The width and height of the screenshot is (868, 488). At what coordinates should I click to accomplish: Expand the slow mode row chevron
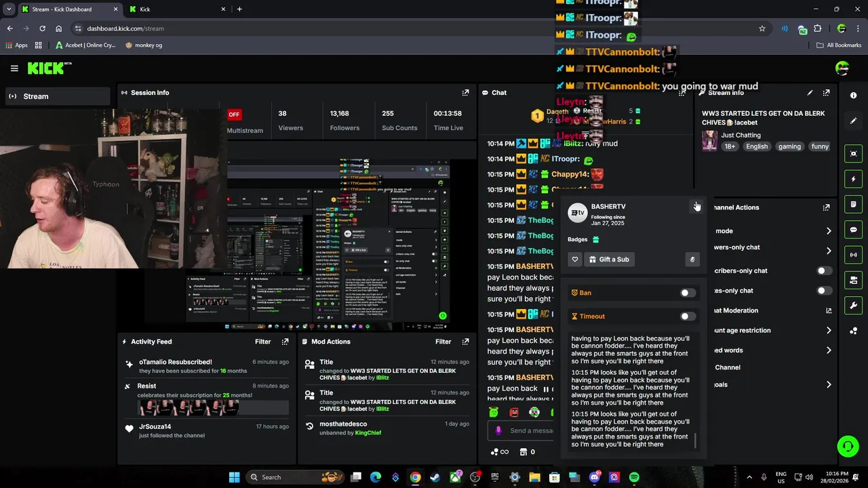[829, 231]
